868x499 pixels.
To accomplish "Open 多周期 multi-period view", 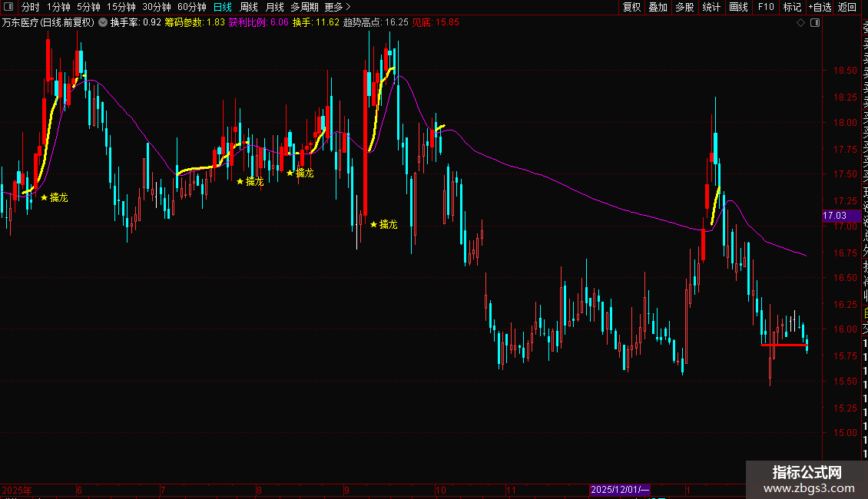I will click(x=304, y=7).
